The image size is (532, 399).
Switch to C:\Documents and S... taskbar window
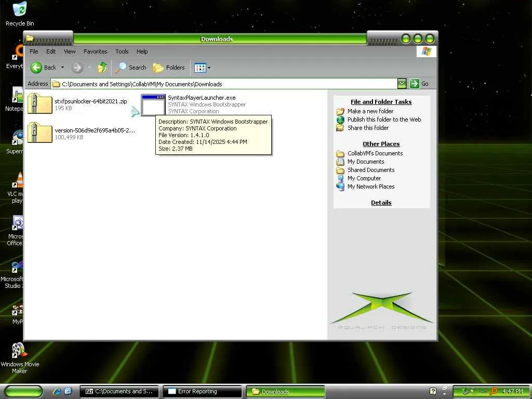119,392
